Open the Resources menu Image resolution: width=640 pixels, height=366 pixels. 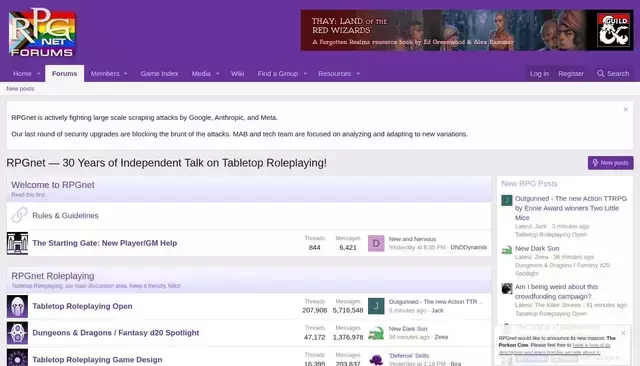click(335, 74)
